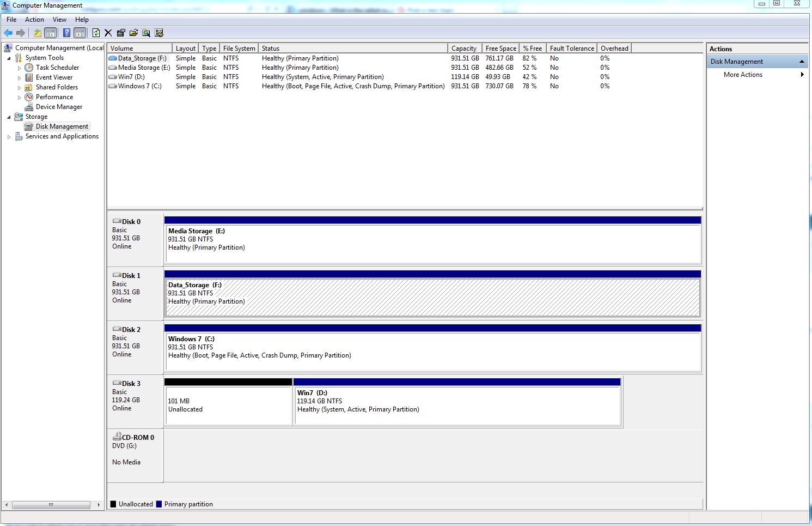Image resolution: width=812 pixels, height=526 pixels.
Task: Open the View menu
Action: (59, 20)
